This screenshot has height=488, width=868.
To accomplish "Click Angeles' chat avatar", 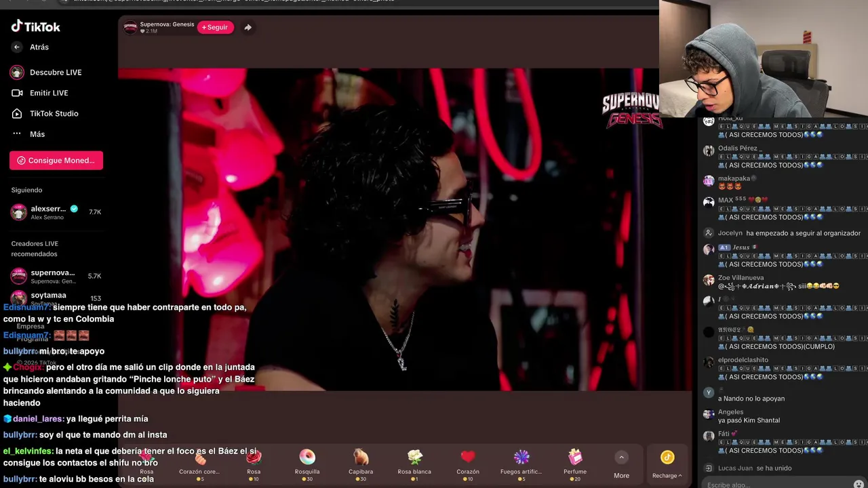I will pyautogui.click(x=709, y=414).
